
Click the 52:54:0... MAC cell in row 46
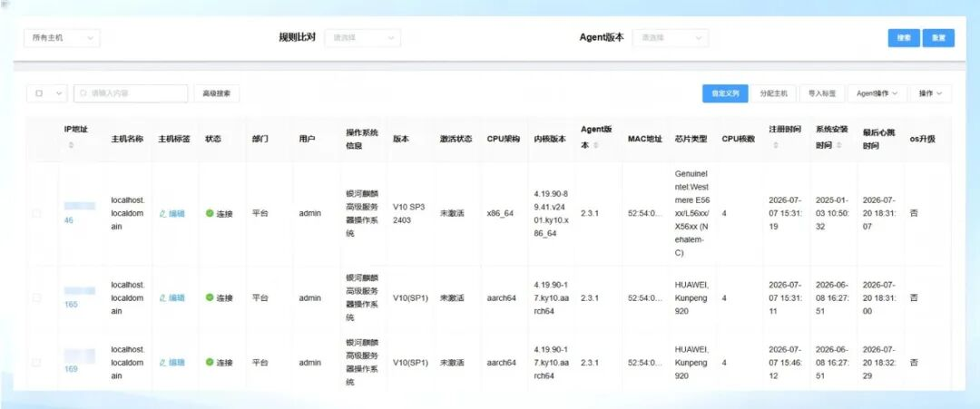(x=645, y=213)
